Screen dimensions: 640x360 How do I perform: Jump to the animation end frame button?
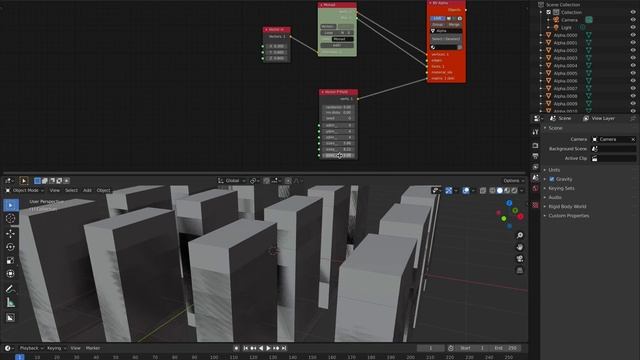point(284,348)
